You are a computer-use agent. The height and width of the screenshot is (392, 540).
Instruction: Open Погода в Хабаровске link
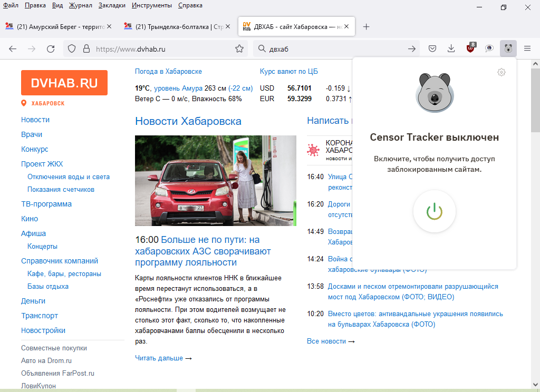[168, 71]
